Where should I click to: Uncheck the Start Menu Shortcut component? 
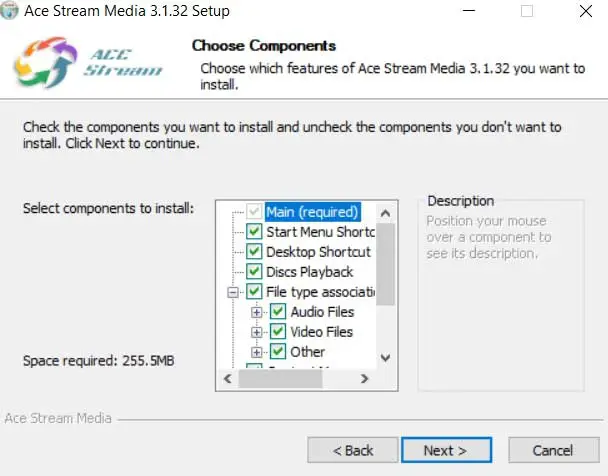[x=254, y=232]
